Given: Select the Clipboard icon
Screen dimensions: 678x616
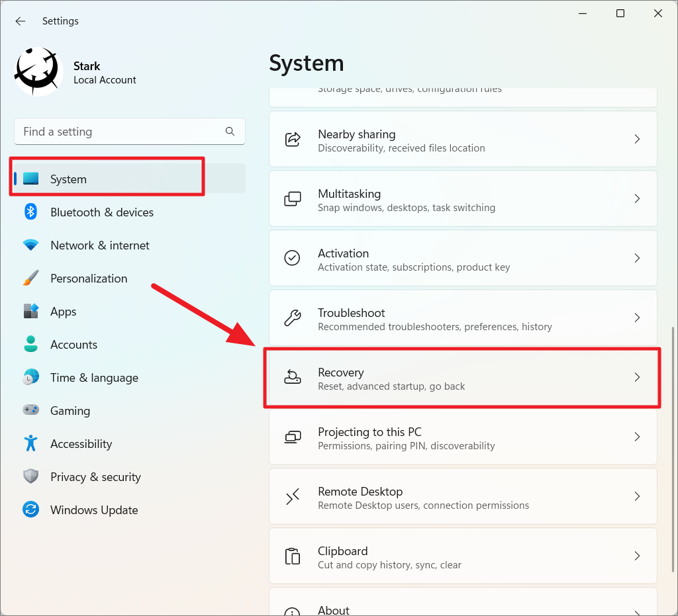Looking at the screenshot, I should pyautogui.click(x=292, y=556).
